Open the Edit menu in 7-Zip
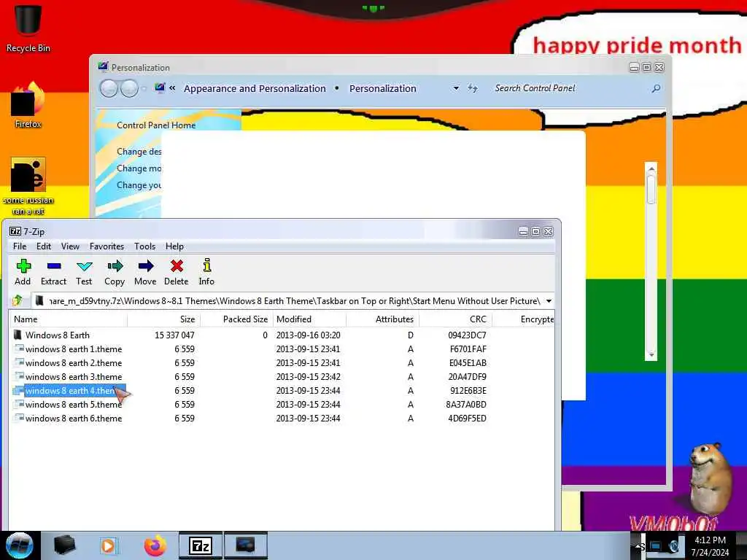 pyautogui.click(x=44, y=246)
